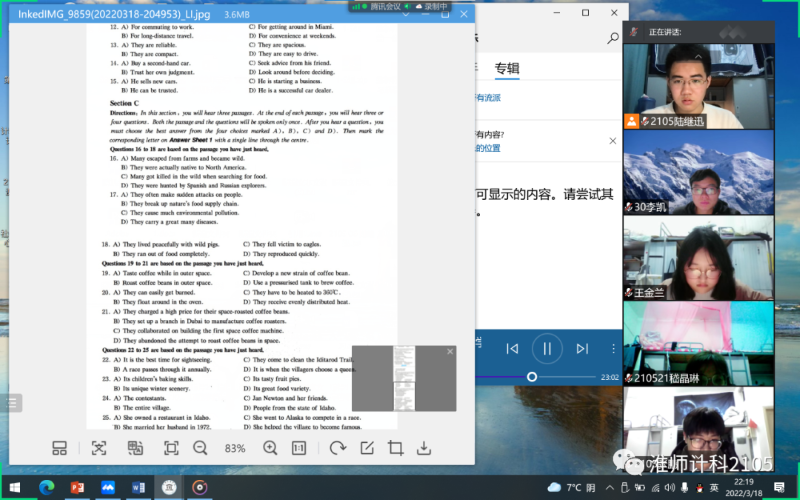Switch to the 专辑 tab

[507, 69]
